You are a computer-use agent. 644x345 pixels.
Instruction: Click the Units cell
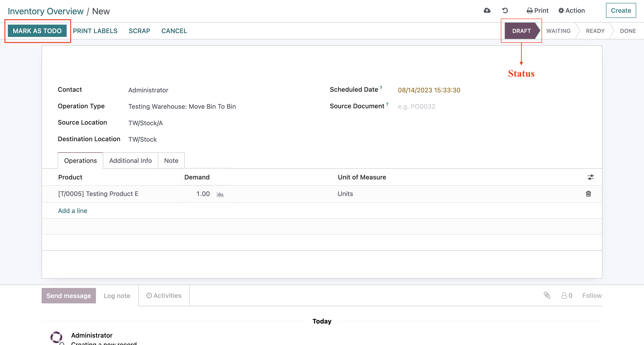[x=345, y=194]
